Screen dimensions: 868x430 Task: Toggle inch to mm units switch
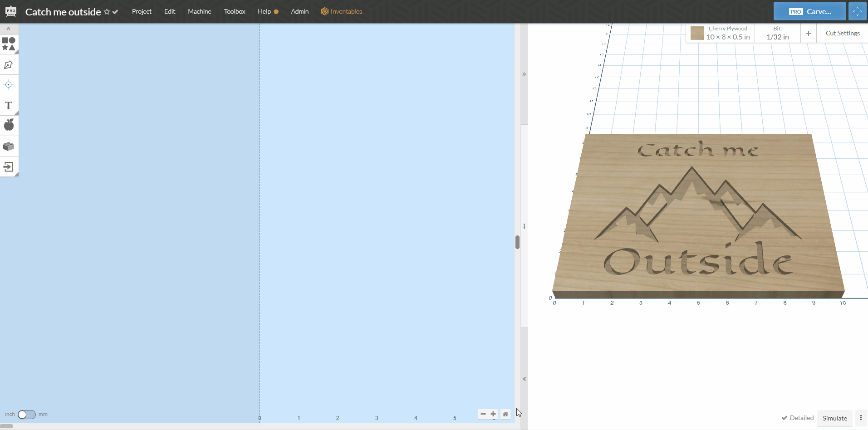point(26,415)
